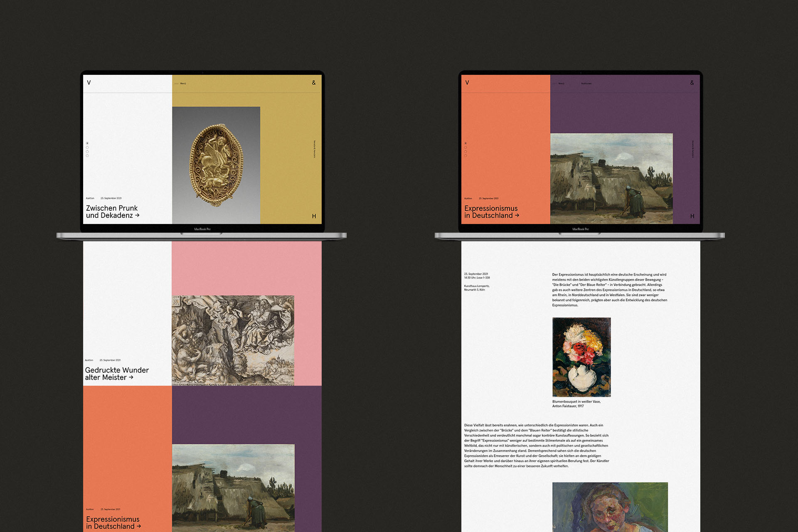Open Menü on the left laptop screen
Screen dimensions: 798x532
[180, 84]
